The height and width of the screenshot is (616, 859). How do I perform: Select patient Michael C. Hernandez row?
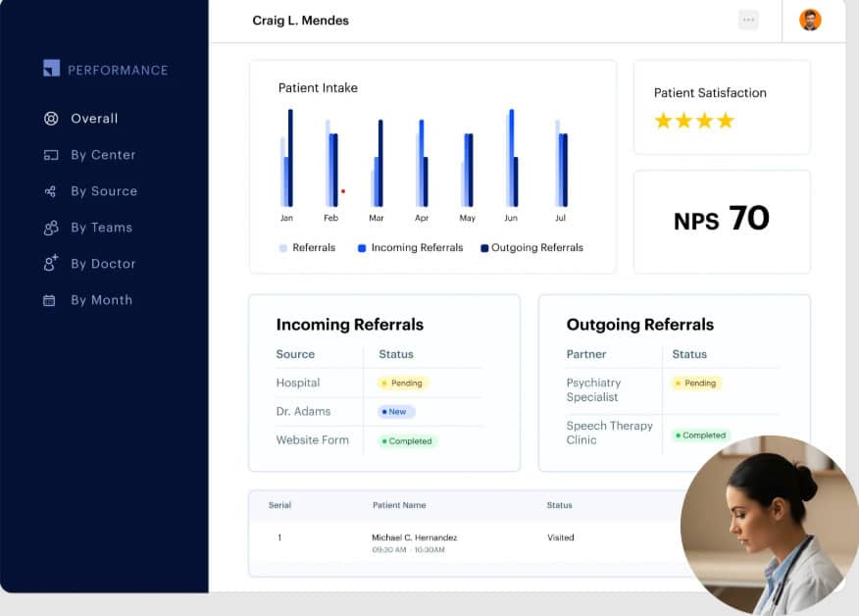tap(414, 538)
